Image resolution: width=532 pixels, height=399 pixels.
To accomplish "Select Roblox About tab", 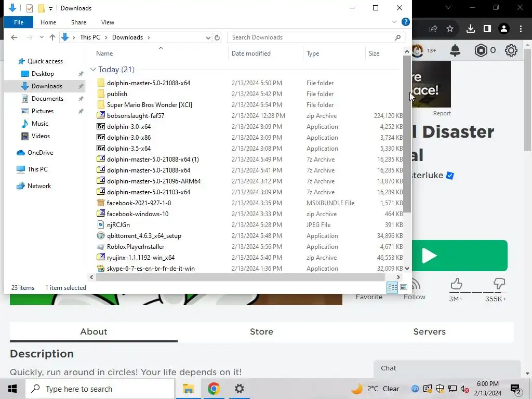I will pos(94,331).
